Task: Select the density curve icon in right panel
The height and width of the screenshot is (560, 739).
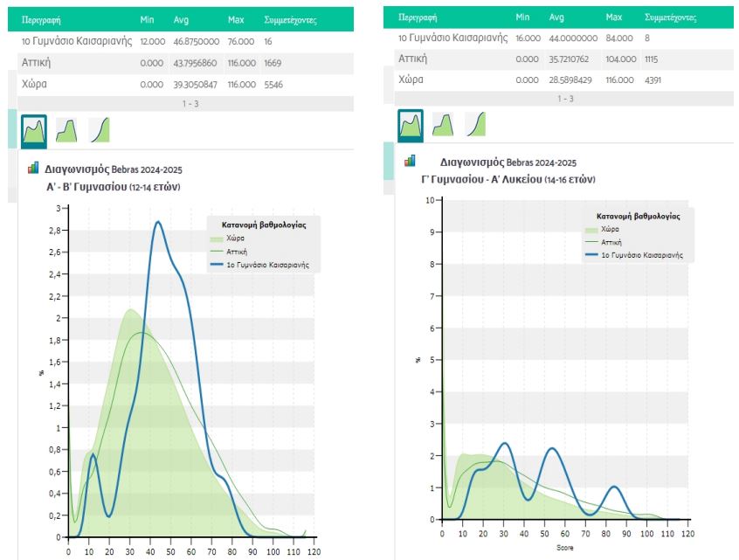Action: [411, 126]
